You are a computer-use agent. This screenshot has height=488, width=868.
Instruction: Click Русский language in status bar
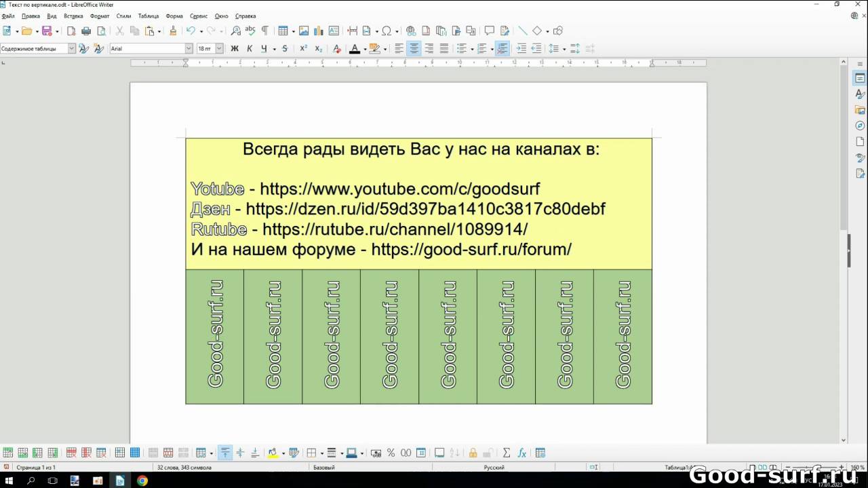pos(494,468)
